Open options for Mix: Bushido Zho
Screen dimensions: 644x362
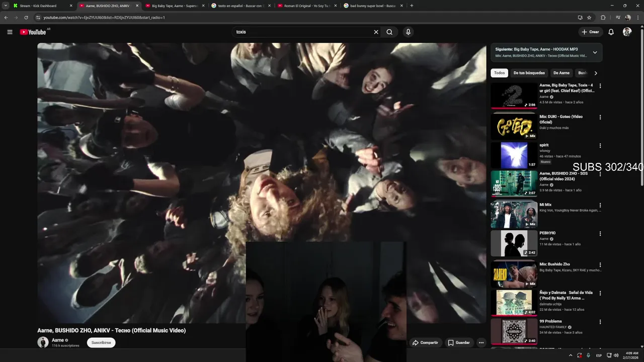pyautogui.click(x=600, y=264)
